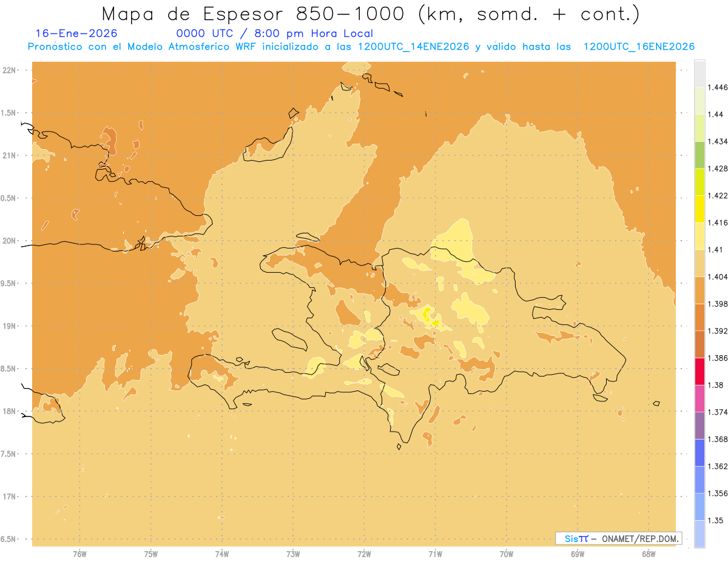Click the legend value '1.404'
The image size is (728, 562).
(719, 276)
